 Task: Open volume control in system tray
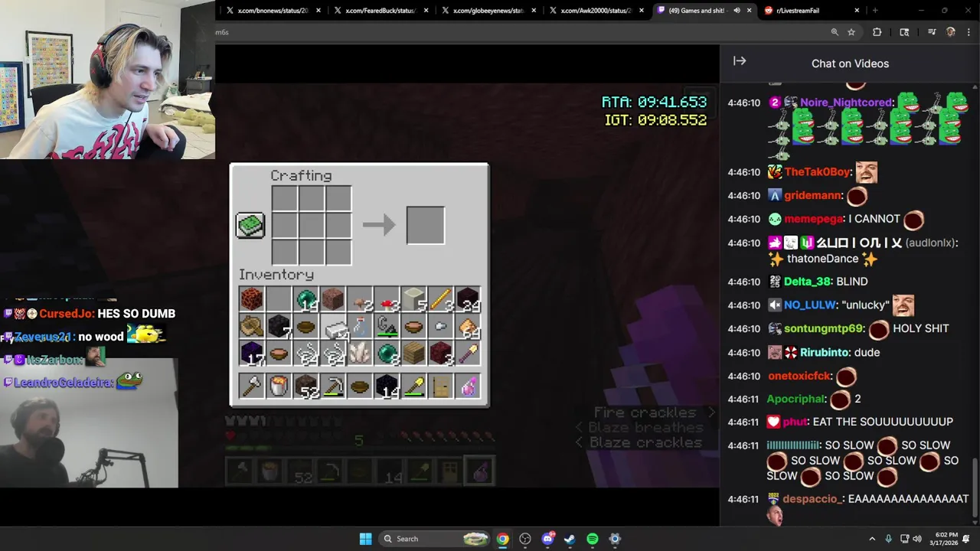[x=917, y=539]
